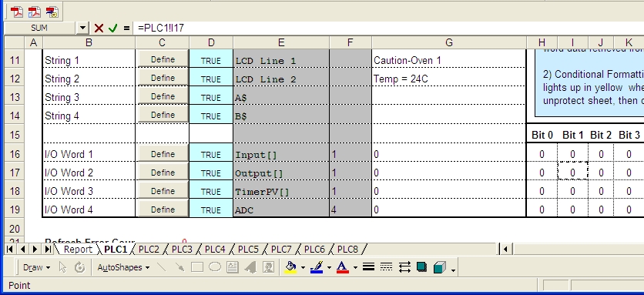This screenshot has height=295, width=644.
Task: Click the Arrow Style icon
Action: tap(404, 267)
